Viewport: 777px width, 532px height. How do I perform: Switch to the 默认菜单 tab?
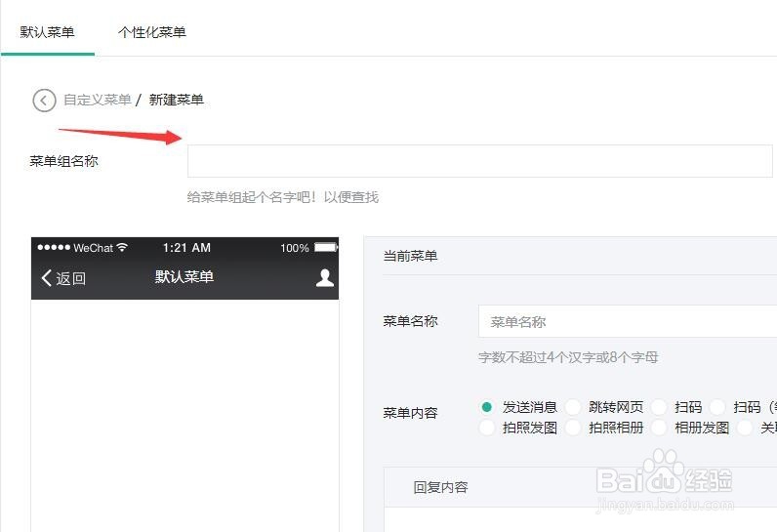(x=47, y=32)
